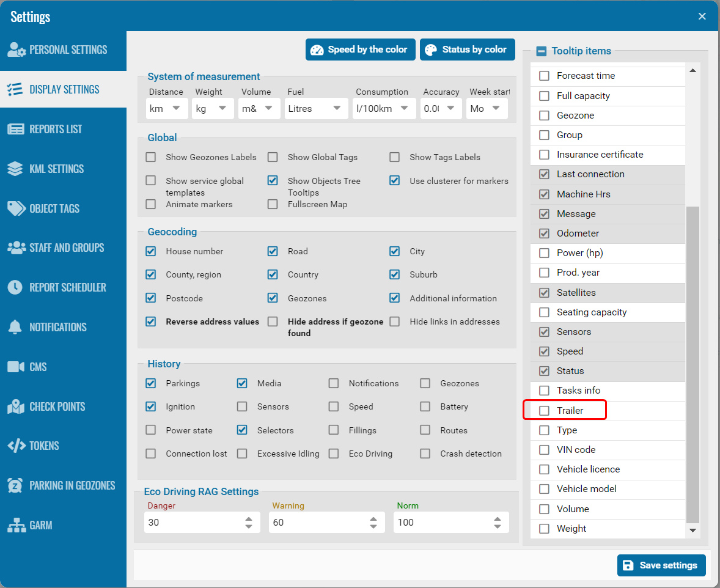Click the Speed by the color button
Image resolution: width=720 pixels, height=588 pixels.
(360, 50)
